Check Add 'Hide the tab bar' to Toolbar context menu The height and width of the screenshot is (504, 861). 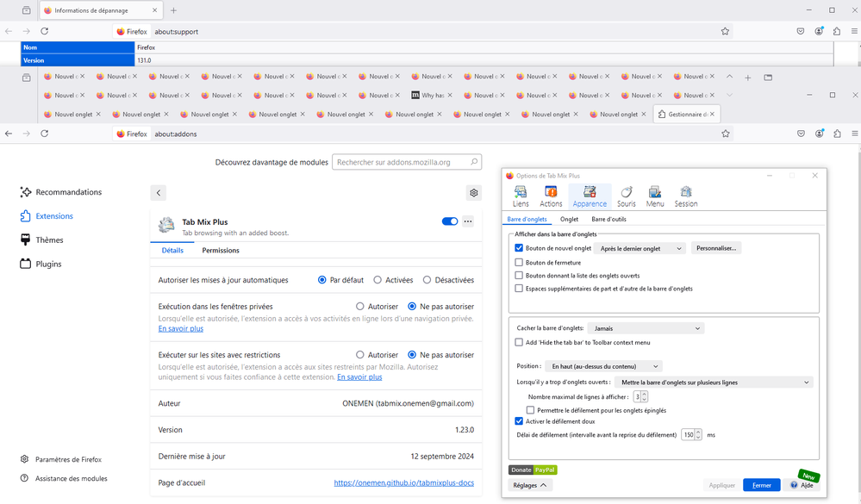point(519,342)
